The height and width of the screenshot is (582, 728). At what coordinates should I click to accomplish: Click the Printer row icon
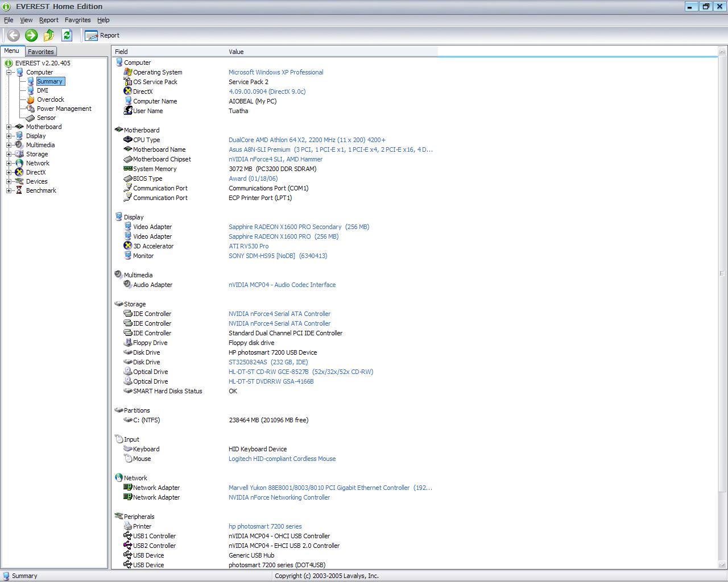tap(128, 526)
